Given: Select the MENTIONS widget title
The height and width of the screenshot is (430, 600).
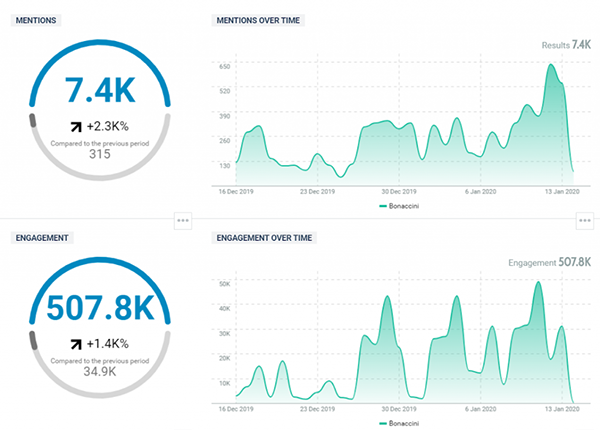Looking at the screenshot, I should [38, 20].
